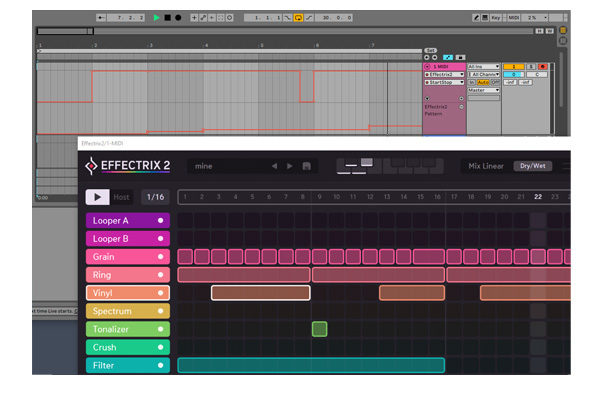Click the Set locator button
600x400 pixels.
[430, 50]
